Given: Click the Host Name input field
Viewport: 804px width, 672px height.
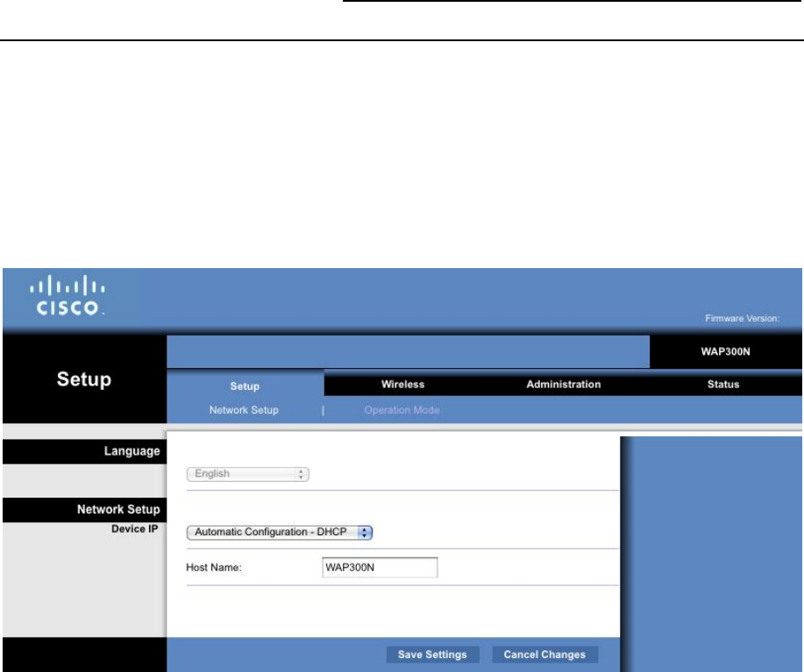Looking at the screenshot, I should pos(380,568).
